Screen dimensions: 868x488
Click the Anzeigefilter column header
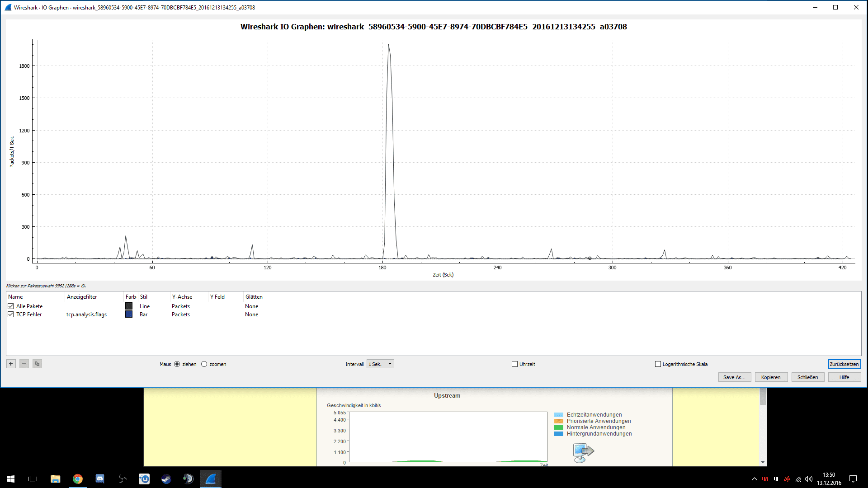82,297
